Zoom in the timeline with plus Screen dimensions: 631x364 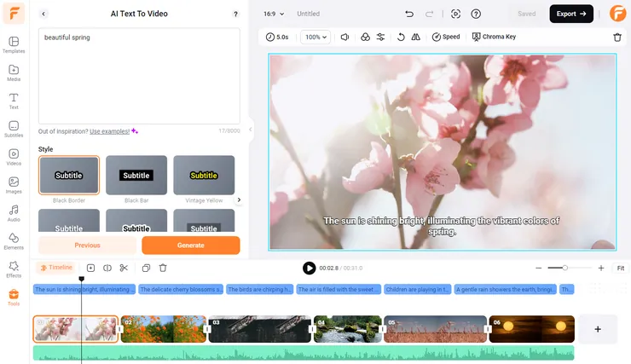(x=601, y=268)
